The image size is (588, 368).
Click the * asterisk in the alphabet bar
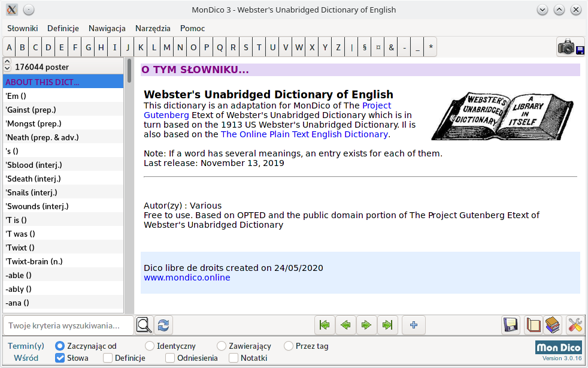coord(431,47)
